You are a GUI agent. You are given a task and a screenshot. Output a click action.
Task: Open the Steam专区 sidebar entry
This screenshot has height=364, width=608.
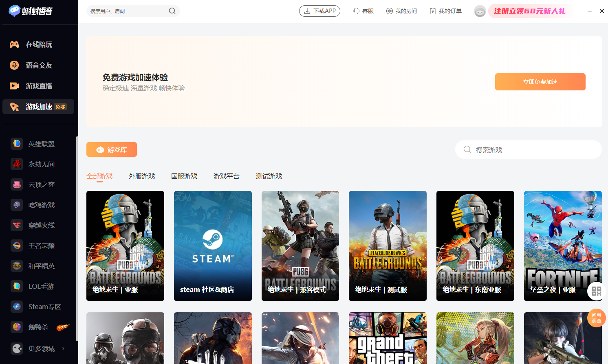44,307
